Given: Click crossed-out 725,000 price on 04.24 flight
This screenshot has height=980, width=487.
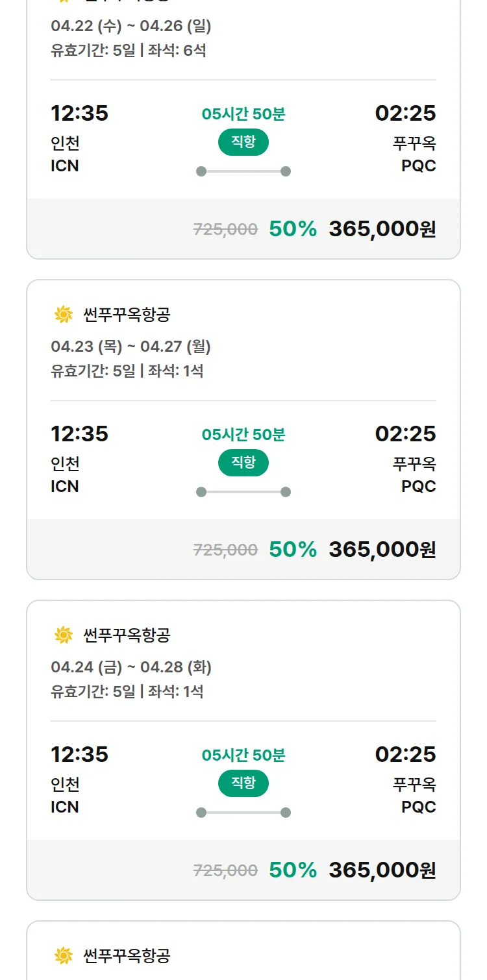Looking at the screenshot, I should [225, 870].
